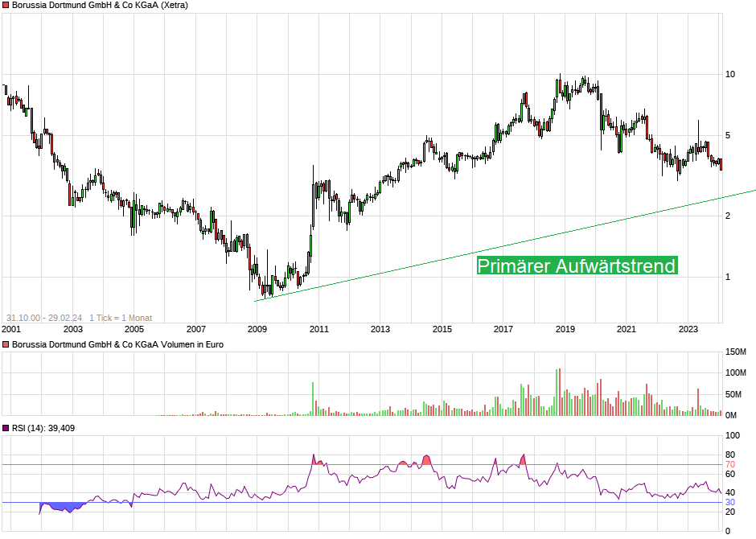
Task: Click the volume axis label 100M
Action: pos(736,372)
